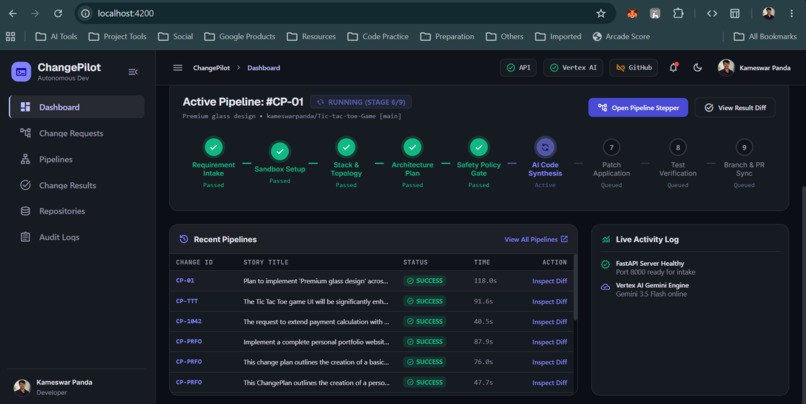Inspect Diff for CP-TTT row

[549, 302]
